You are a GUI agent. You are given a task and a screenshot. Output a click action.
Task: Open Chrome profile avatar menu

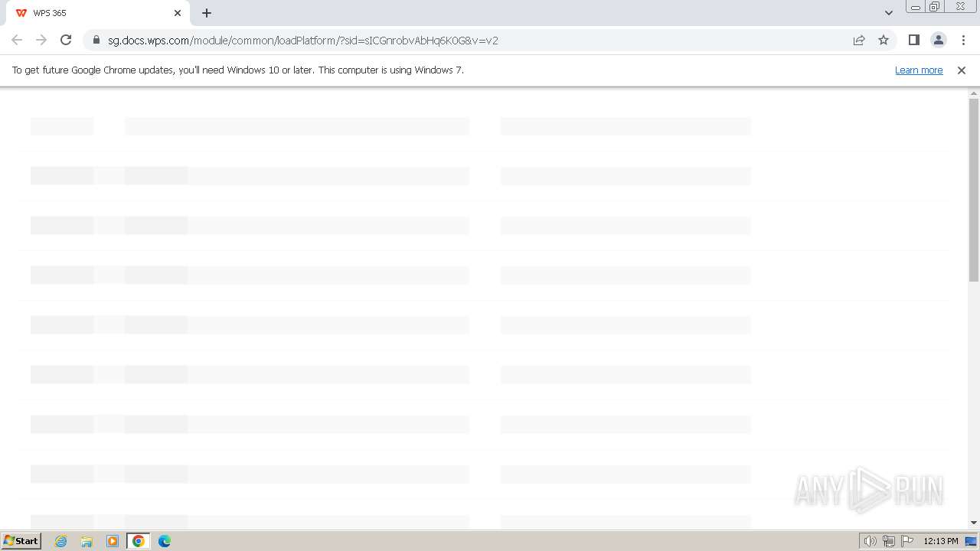(938, 40)
